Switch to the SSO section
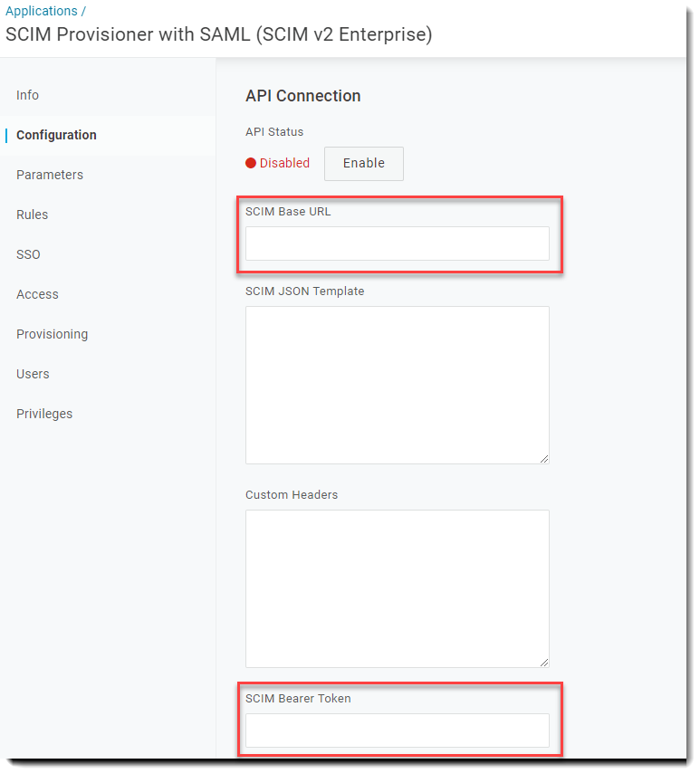This screenshot has height=783, width=700. click(x=28, y=254)
